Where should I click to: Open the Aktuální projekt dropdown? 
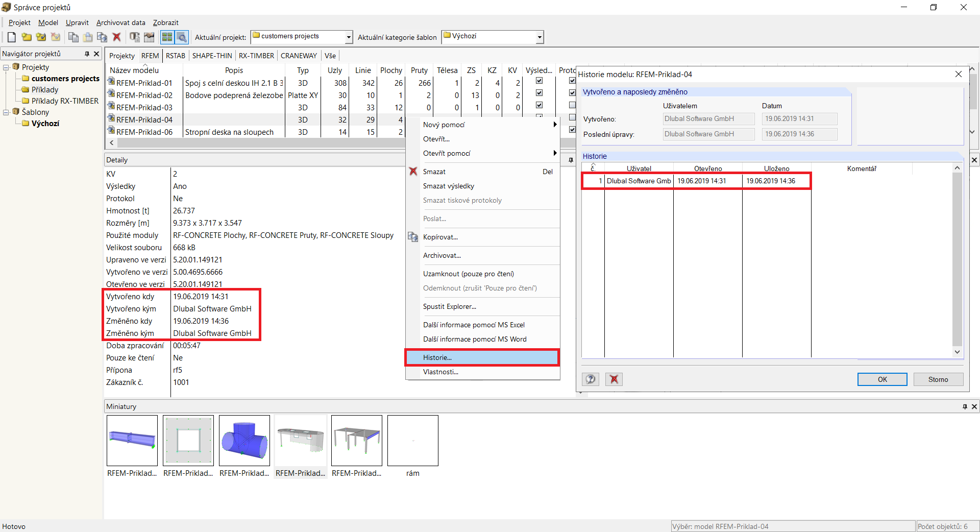click(349, 37)
